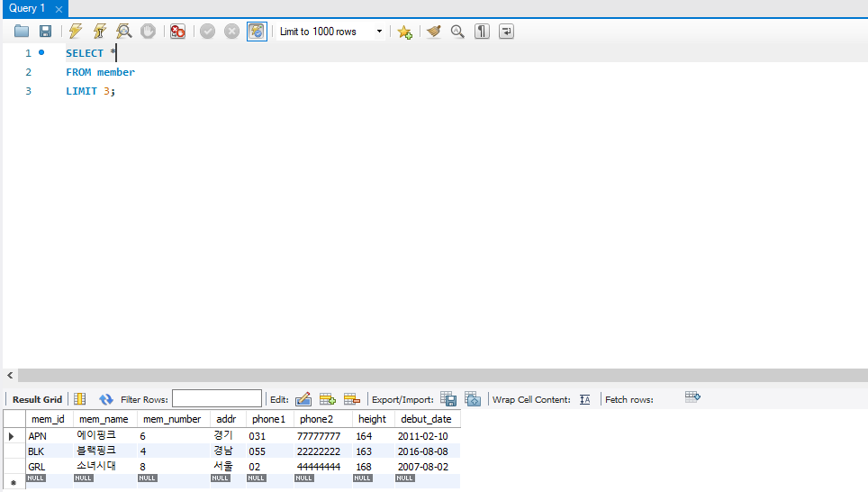Select the APN cell
The height and width of the screenshot is (492, 868).
tap(50, 436)
